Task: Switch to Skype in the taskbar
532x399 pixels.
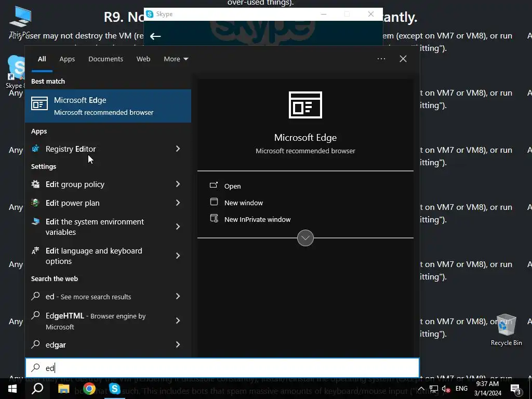Action: 115,389
